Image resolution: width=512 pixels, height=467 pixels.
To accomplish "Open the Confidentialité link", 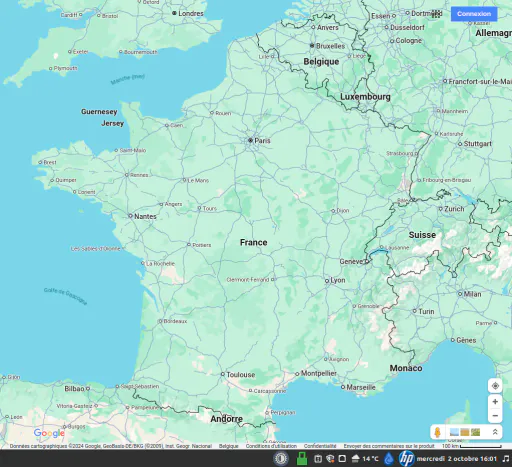I will tap(320, 446).
